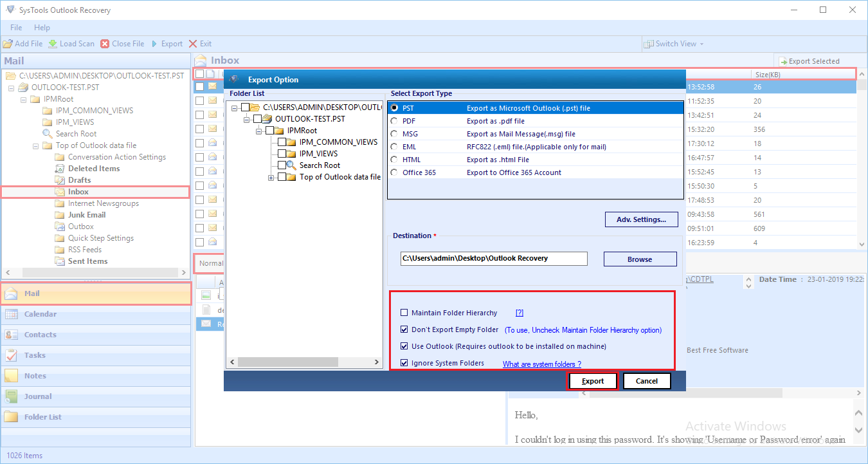Open the Help menu
The height and width of the screenshot is (464, 868).
click(x=42, y=28)
